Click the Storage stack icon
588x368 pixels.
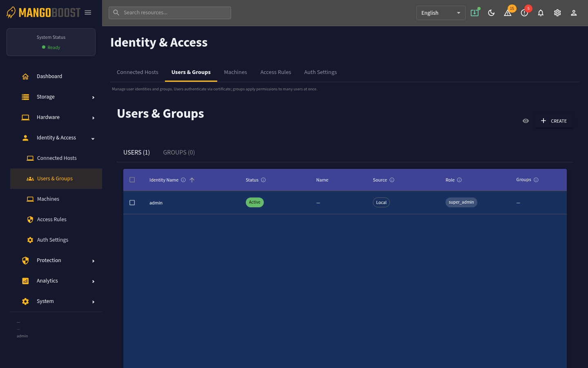25,97
